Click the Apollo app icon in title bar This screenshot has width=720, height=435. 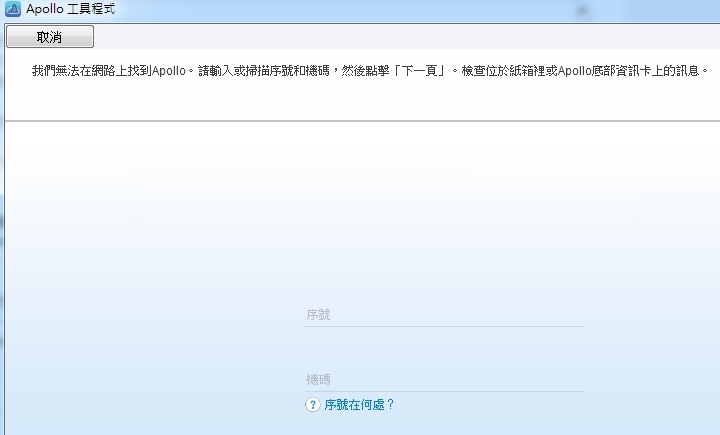click(x=12, y=9)
